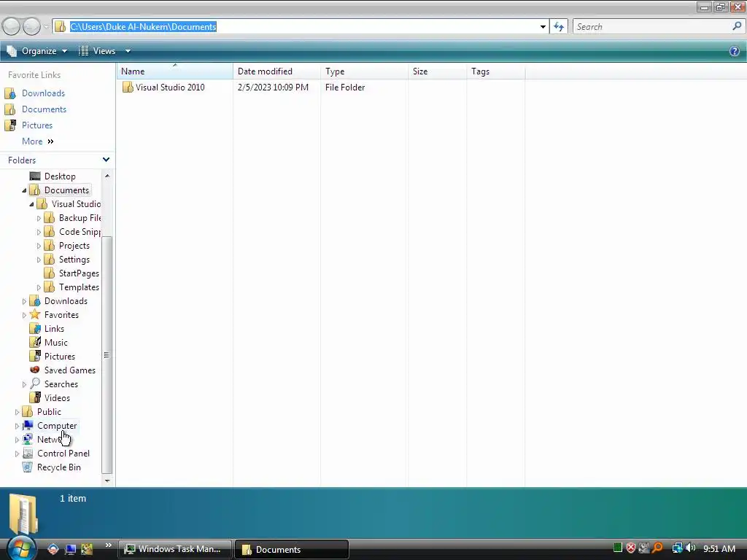Sort by the Type column header
747x560 pixels.
pos(364,71)
